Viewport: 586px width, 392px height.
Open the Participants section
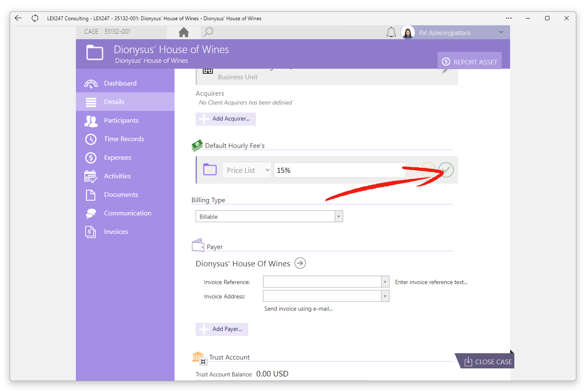[125, 120]
